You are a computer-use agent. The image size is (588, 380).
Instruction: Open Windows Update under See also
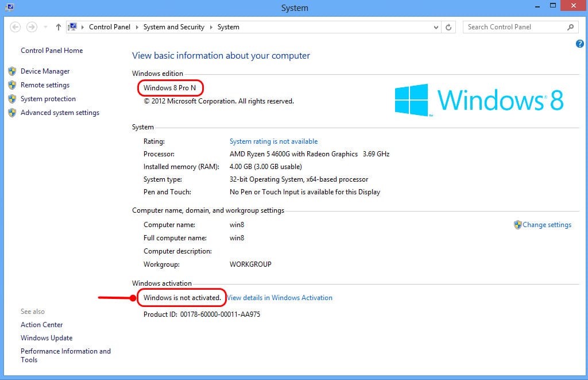(x=47, y=338)
